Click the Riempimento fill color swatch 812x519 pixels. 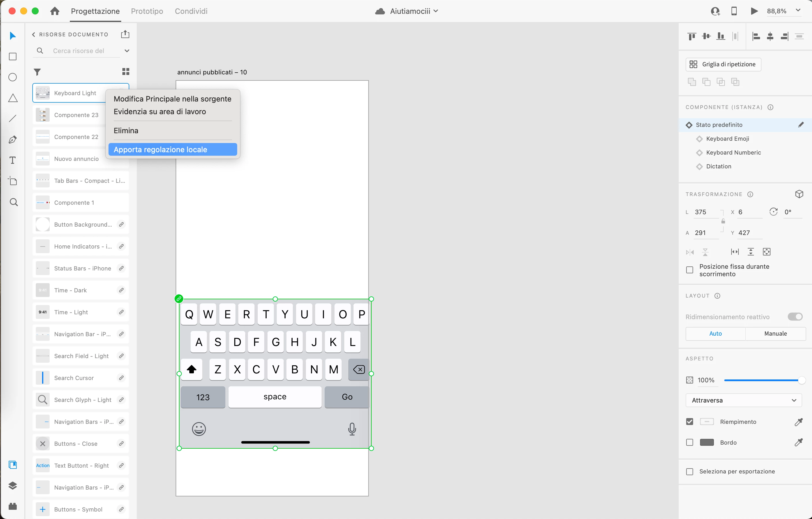[x=706, y=422]
